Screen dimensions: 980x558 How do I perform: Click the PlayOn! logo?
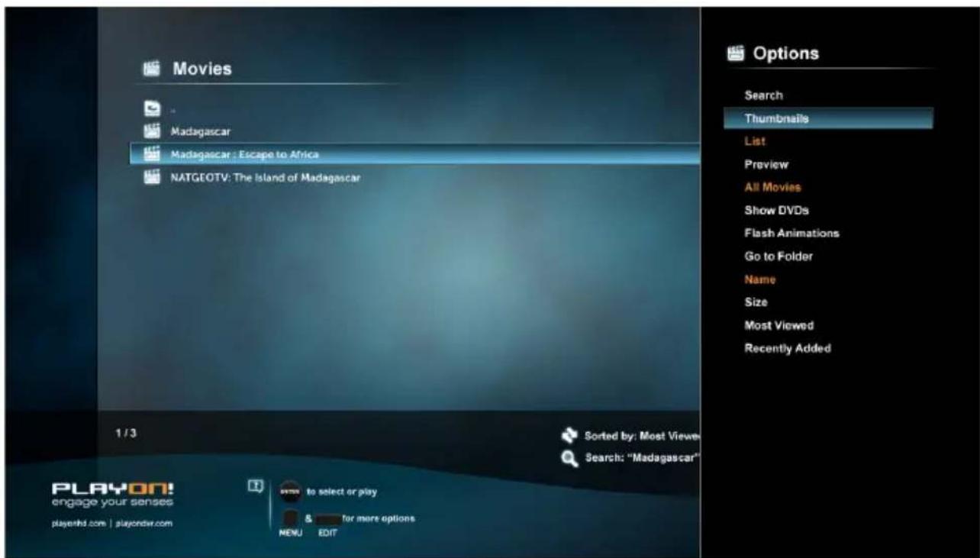(111, 489)
